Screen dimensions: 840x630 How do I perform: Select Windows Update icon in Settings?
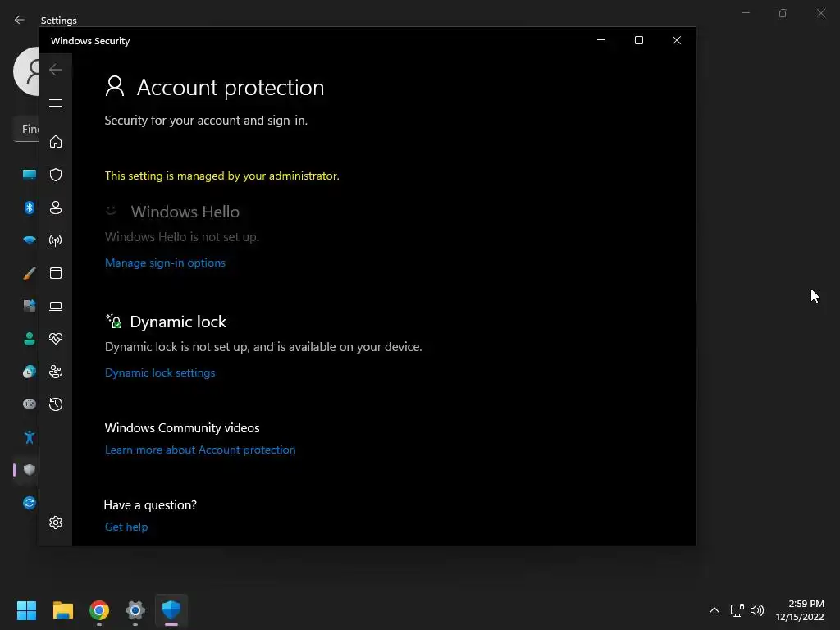click(x=30, y=503)
